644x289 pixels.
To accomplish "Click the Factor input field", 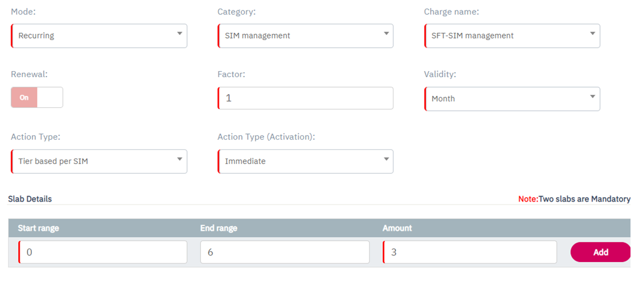I will [x=306, y=98].
